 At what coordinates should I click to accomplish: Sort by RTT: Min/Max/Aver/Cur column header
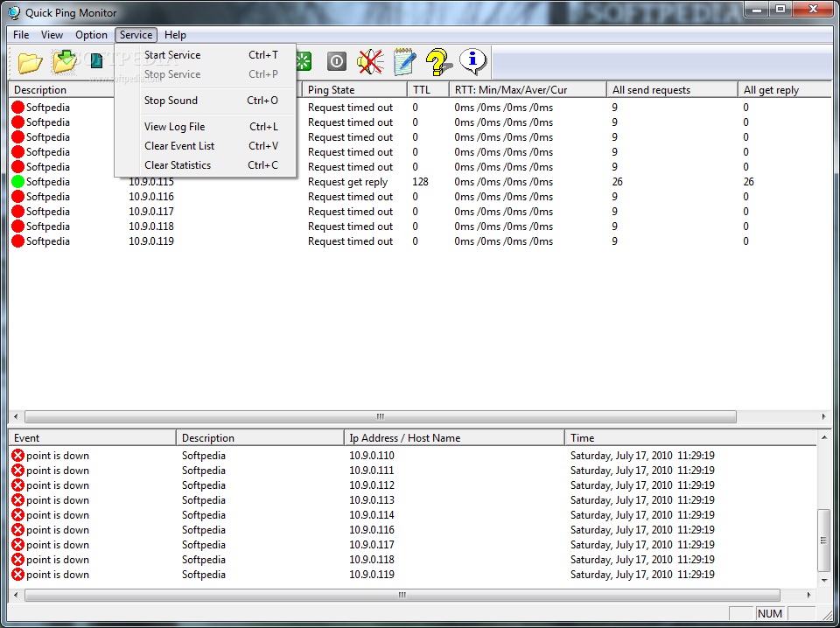(528, 90)
